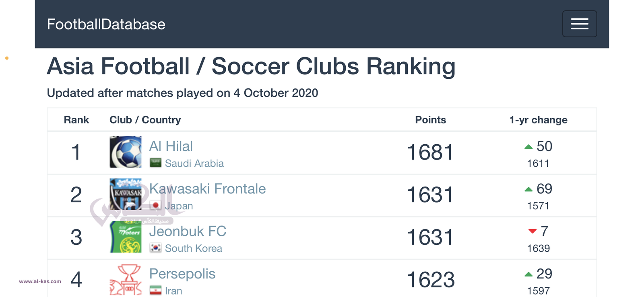Screen dimensions: 644x297
Task: Click the Iran flag icon
Action: click(155, 290)
